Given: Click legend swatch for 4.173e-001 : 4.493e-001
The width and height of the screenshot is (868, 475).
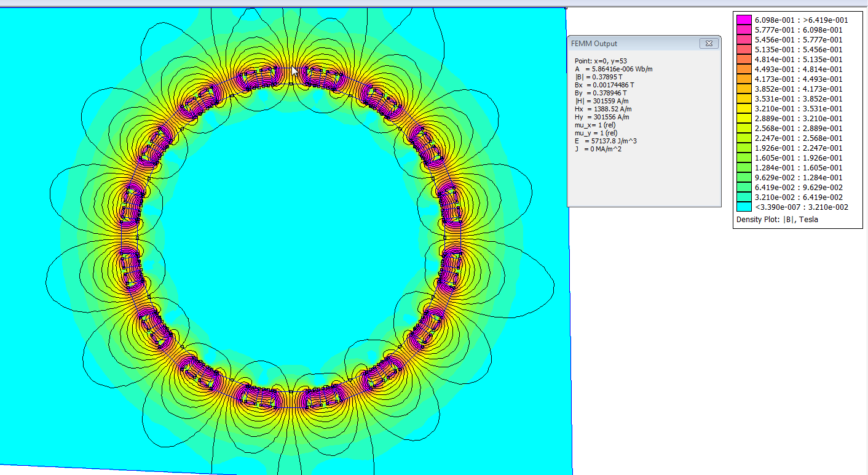Looking at the screenshot, I should [744, 79].
